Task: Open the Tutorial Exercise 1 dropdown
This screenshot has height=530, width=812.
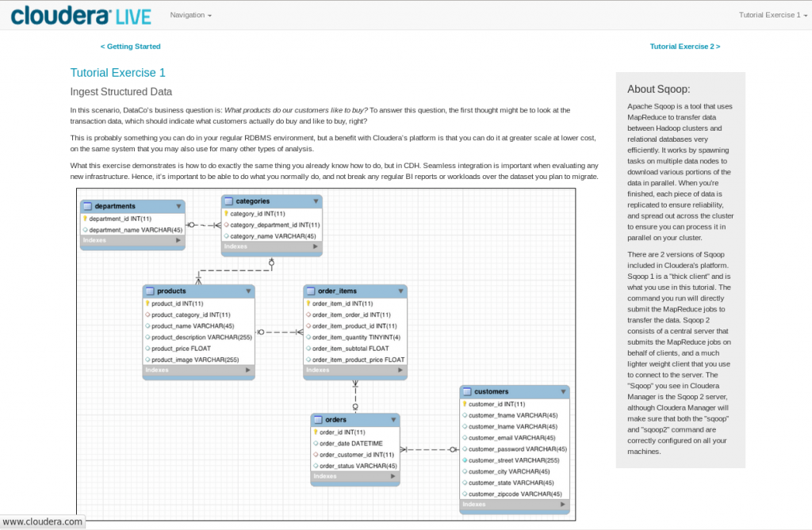Action: pos(772,15)
